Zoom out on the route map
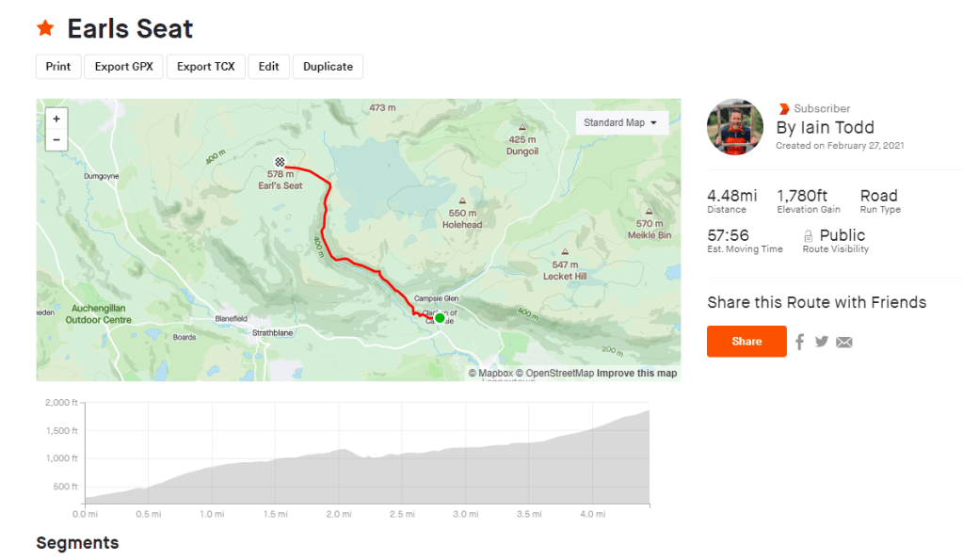This screenshot has width=963, height=560. click(56, 140)
